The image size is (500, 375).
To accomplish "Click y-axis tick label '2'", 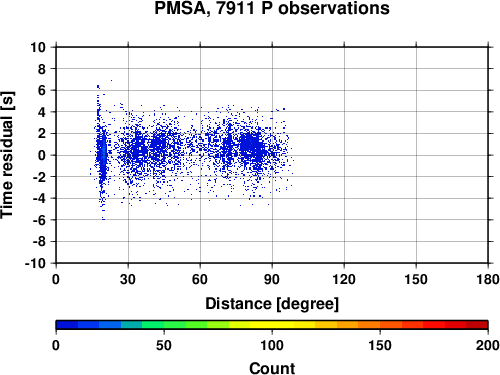I will [42, 134].
